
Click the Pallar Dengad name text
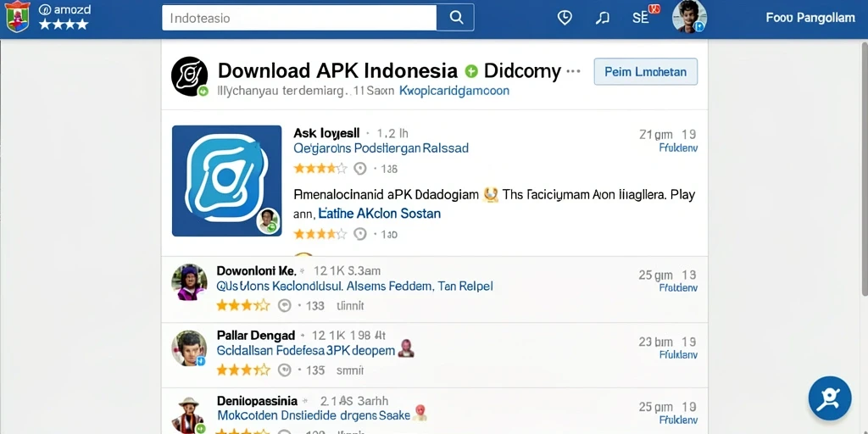click(256, 336)
